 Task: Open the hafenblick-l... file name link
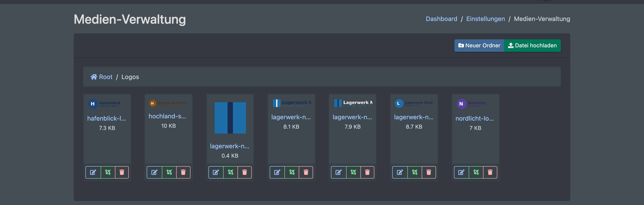pos(106,118)
